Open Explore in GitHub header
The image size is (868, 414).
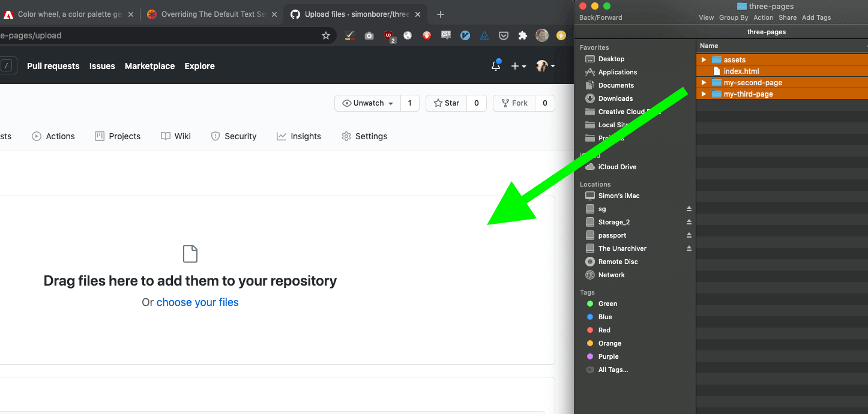pyautogui.click(x=199, y=66)
